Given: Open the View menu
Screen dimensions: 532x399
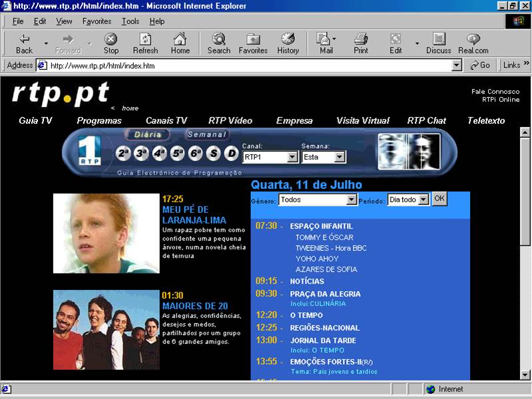Looking at the screenshot, I should pos(64,21).
